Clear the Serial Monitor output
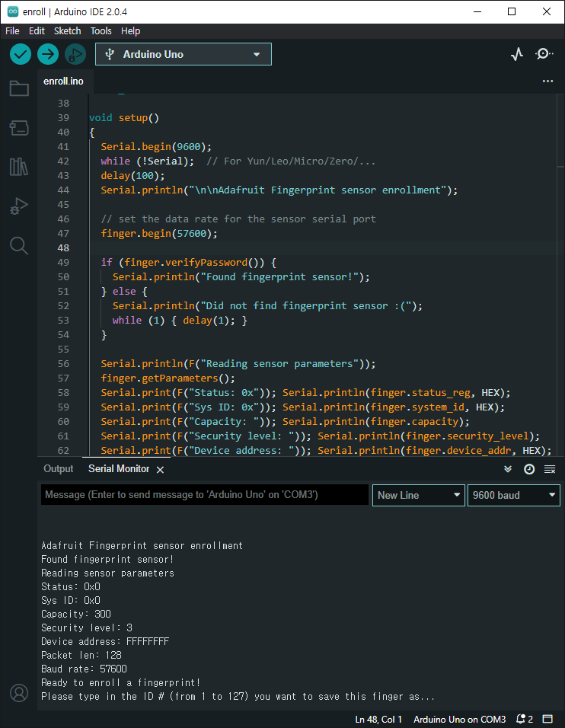The image size is (565, 728). pos(550,469)
